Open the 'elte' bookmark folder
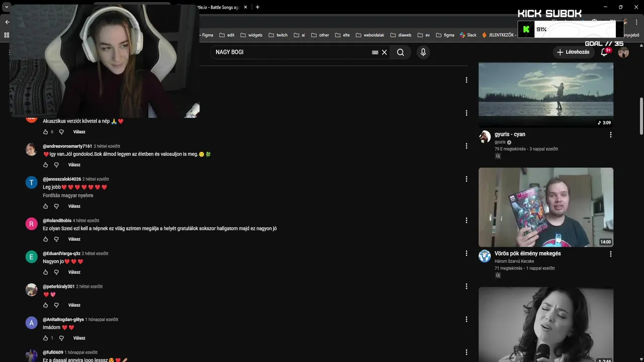 (x=342, y=35)
